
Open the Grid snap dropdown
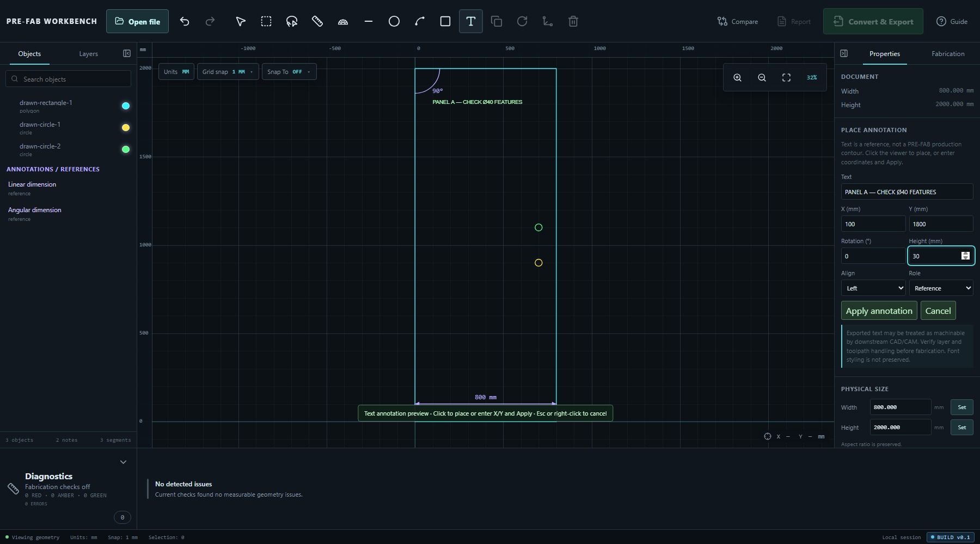228,72
